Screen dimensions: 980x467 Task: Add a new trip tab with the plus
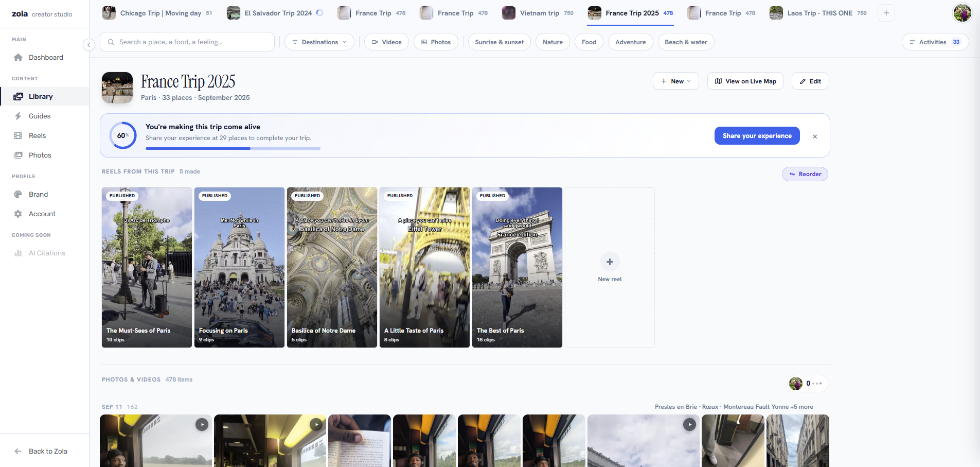click(x=886, y=13)
